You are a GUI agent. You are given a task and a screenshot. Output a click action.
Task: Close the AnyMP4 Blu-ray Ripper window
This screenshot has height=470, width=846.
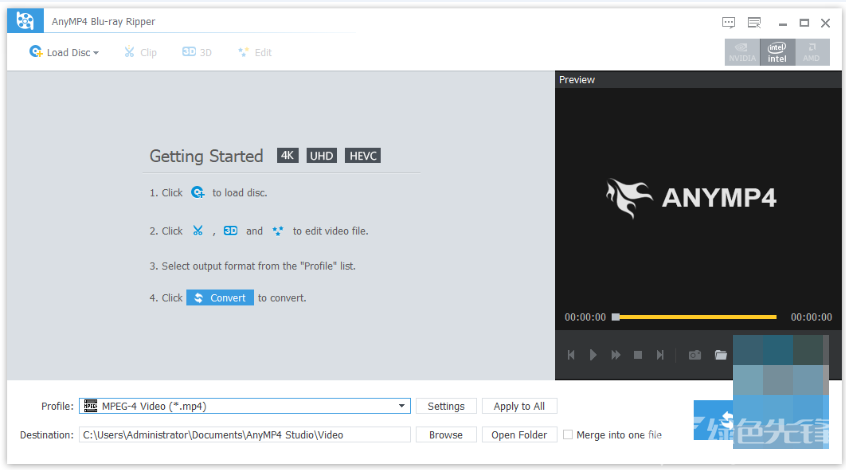825,23
